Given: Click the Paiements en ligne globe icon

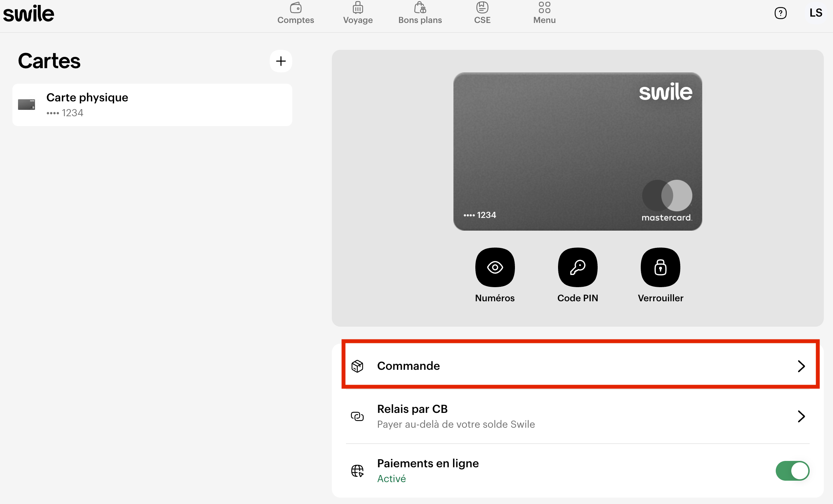Looking at the screenshot, I should coord(357,471).
